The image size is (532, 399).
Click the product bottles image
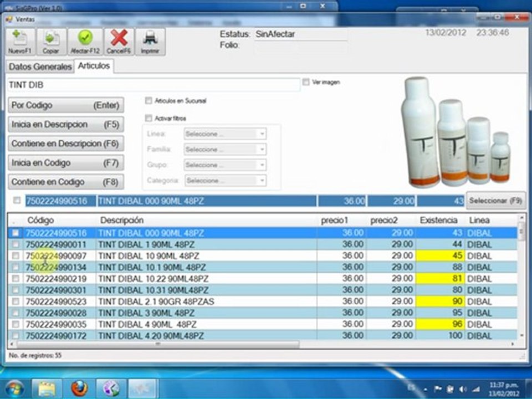[456, 132]
